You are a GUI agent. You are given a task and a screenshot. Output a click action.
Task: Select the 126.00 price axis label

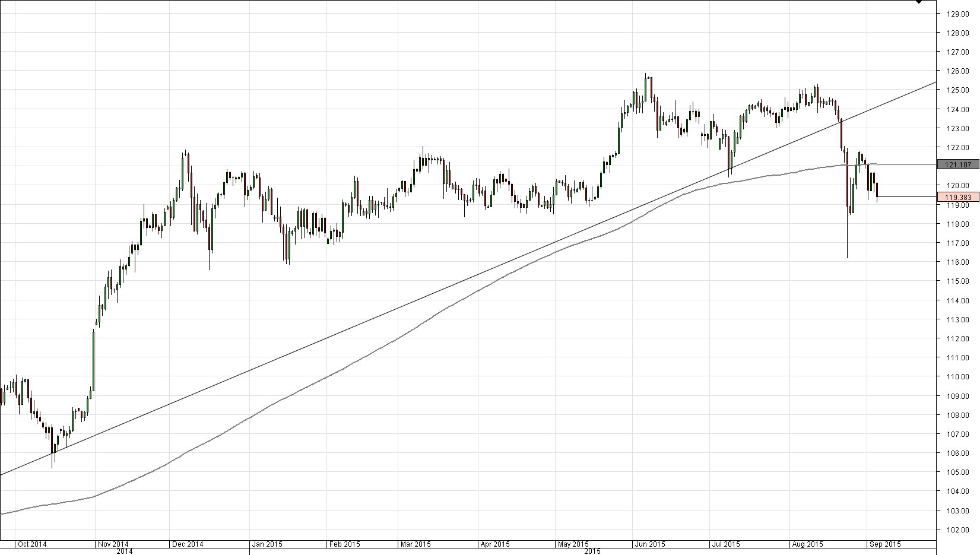pyautogui.click(x=959, y=71)
